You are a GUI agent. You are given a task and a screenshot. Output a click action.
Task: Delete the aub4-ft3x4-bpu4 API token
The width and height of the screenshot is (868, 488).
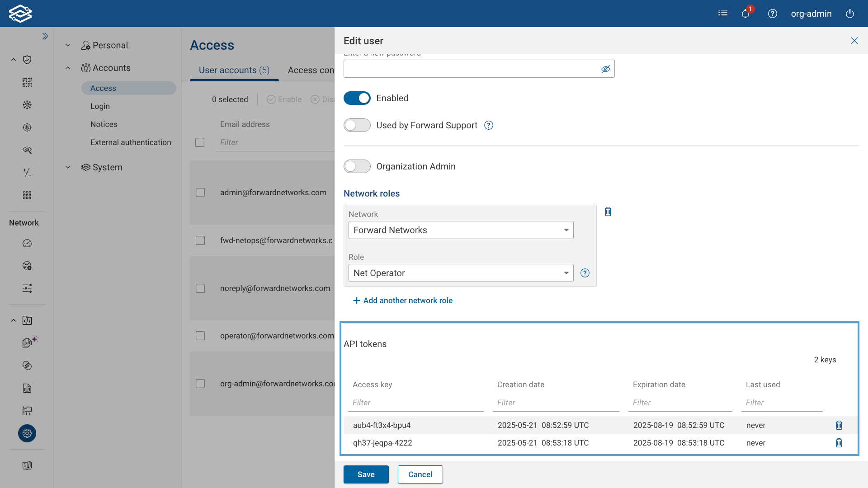[839, 425]
